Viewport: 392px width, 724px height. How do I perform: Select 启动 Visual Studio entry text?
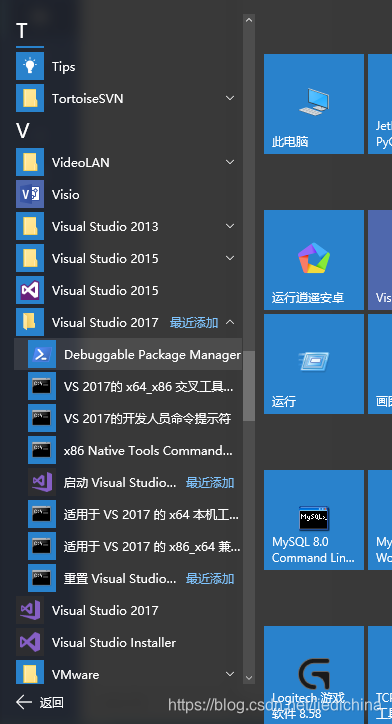(x=120, y=483)
